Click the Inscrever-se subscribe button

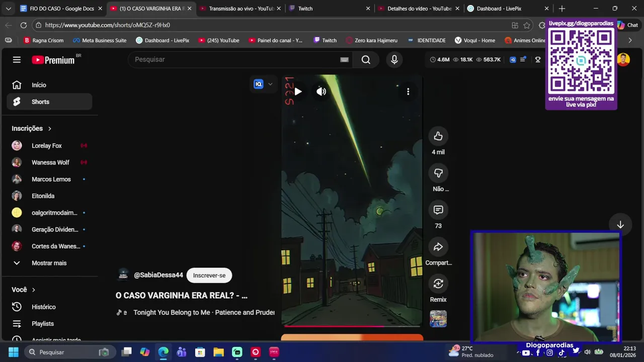tap(209, 275)
